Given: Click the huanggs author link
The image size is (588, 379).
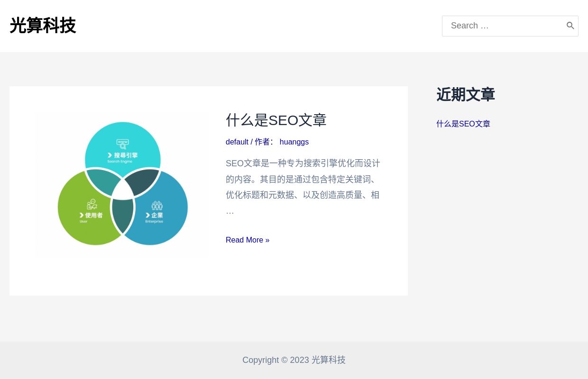Looking at the screenshot, I should (294, 142).
